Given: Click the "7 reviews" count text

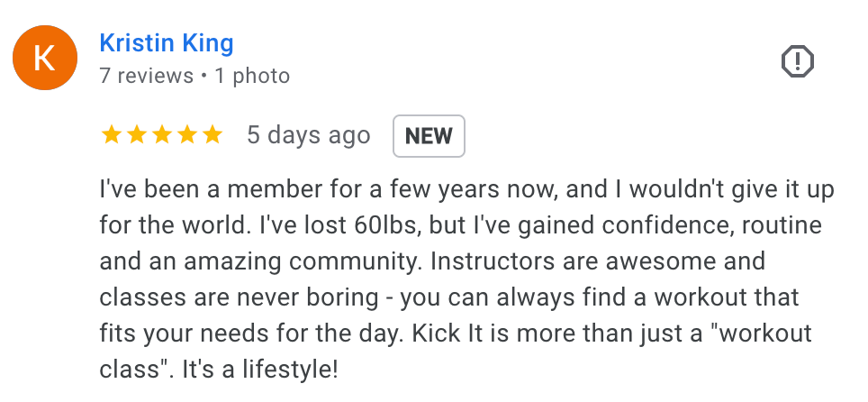Looking at the screenshot, I should point(147,76).
